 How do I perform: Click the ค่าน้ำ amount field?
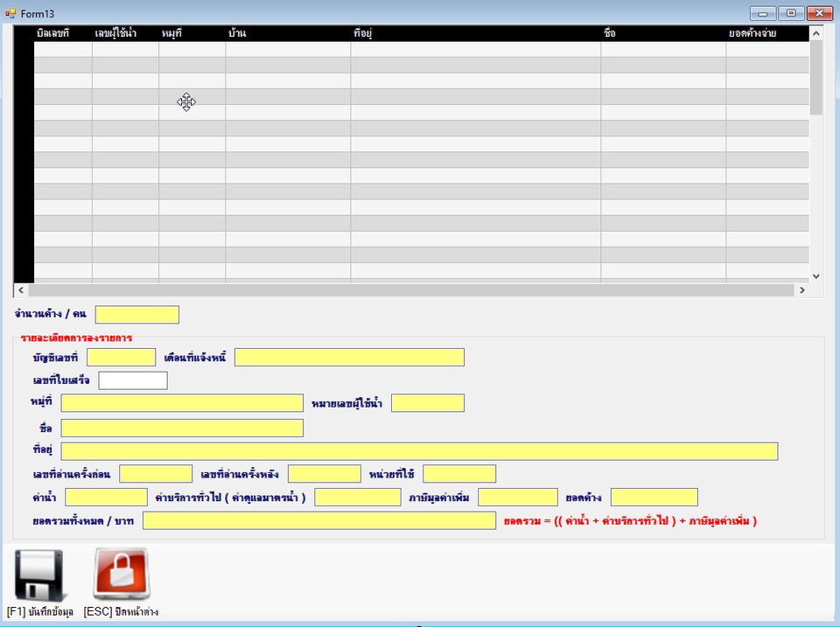point(105,497)
